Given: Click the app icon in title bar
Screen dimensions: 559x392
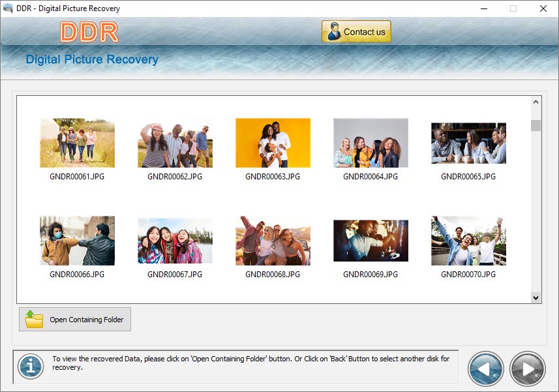Looking at the screenshot, I should 8,8.
